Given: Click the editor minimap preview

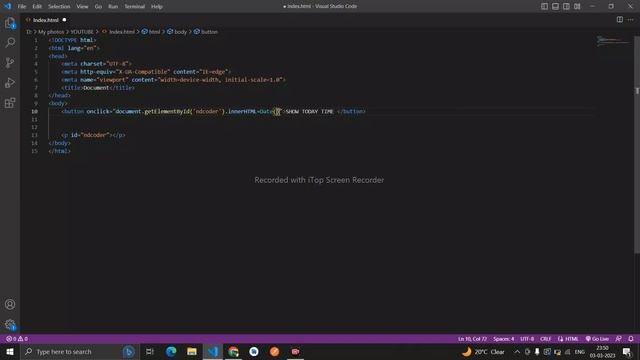Looking at the screenshot, I should coord(613,41).
